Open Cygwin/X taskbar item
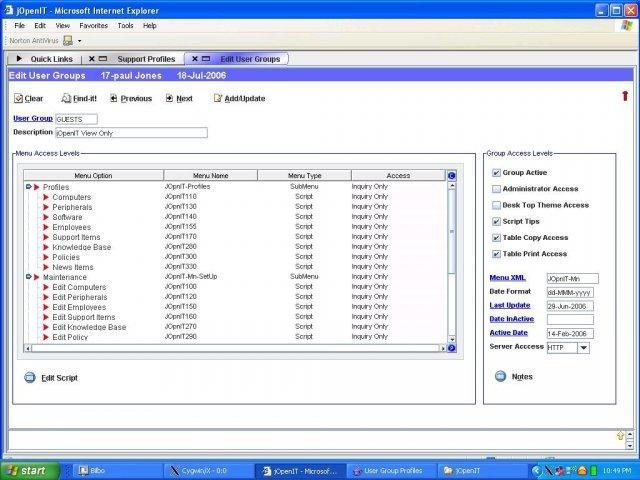This screenshot has width=640, height=480. [208, 471]
